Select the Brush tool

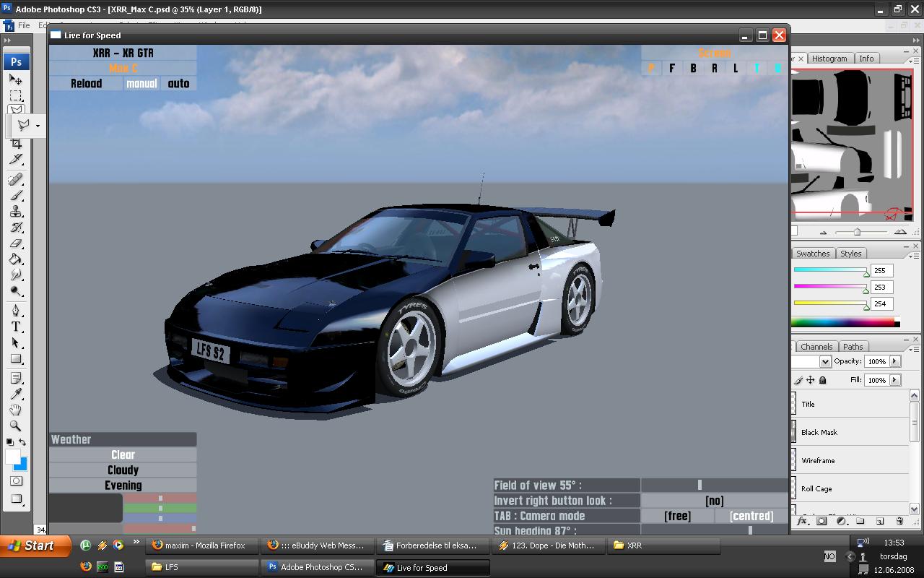(x=16, y=195)
